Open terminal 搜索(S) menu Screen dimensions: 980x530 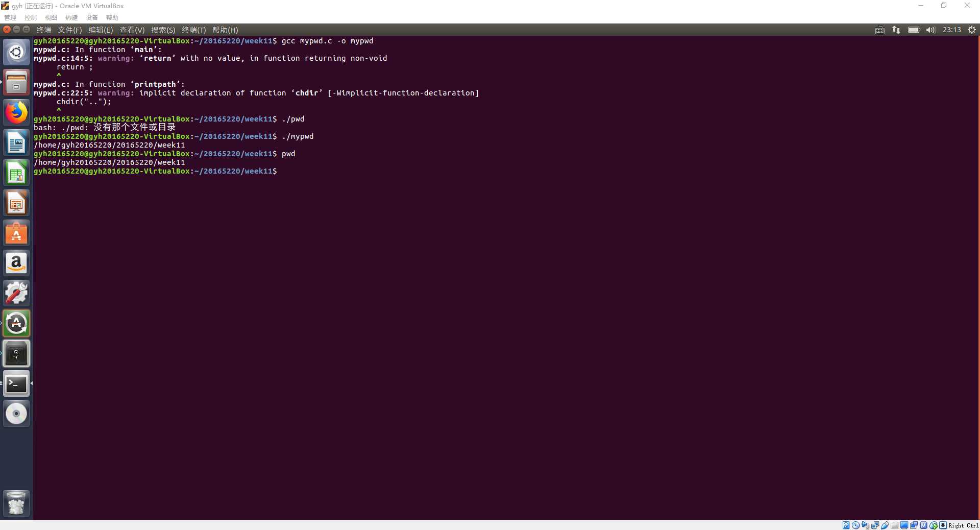[163, 30]
